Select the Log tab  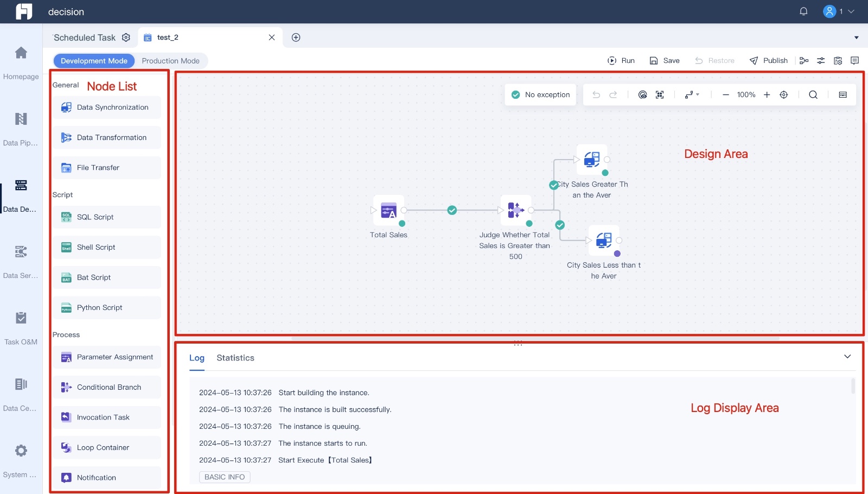[197, 358]
